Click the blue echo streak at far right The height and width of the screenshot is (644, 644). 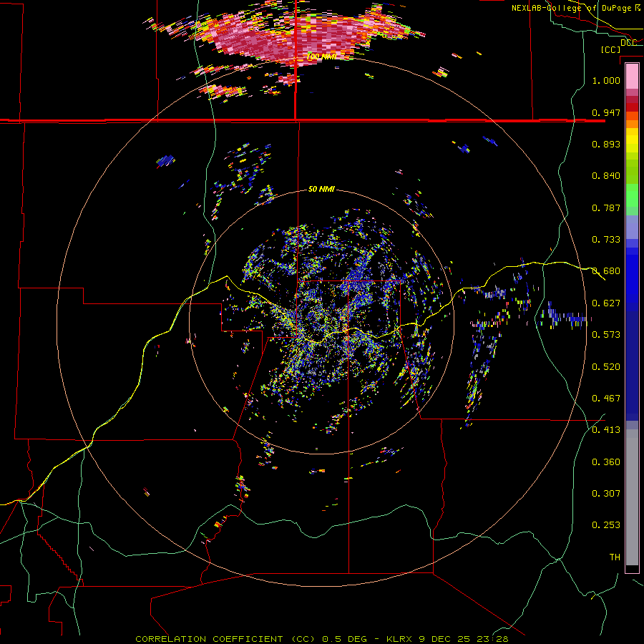click(564, 317)
